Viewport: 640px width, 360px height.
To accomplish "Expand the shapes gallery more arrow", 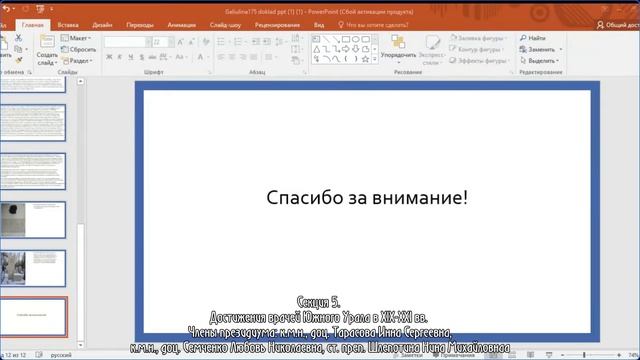I will tap(375, 60).
